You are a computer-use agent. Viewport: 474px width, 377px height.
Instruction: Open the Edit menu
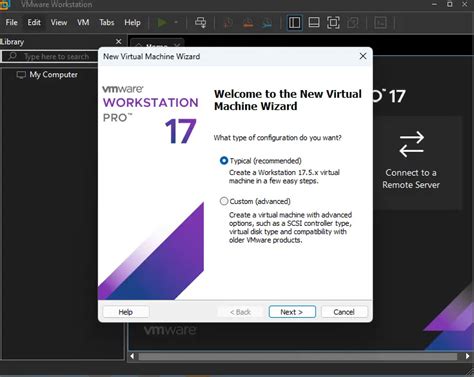[34, 23]
